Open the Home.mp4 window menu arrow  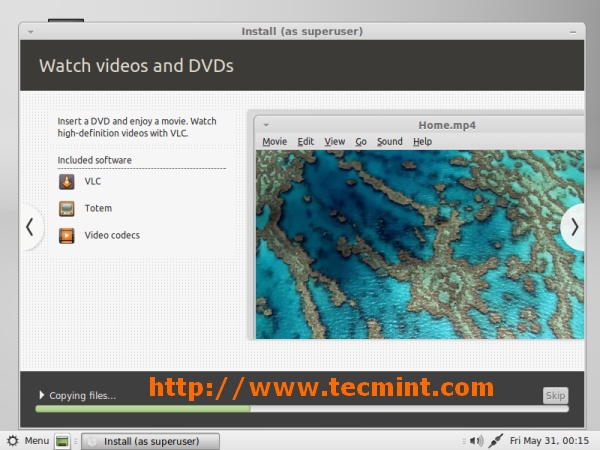(266, 125)
